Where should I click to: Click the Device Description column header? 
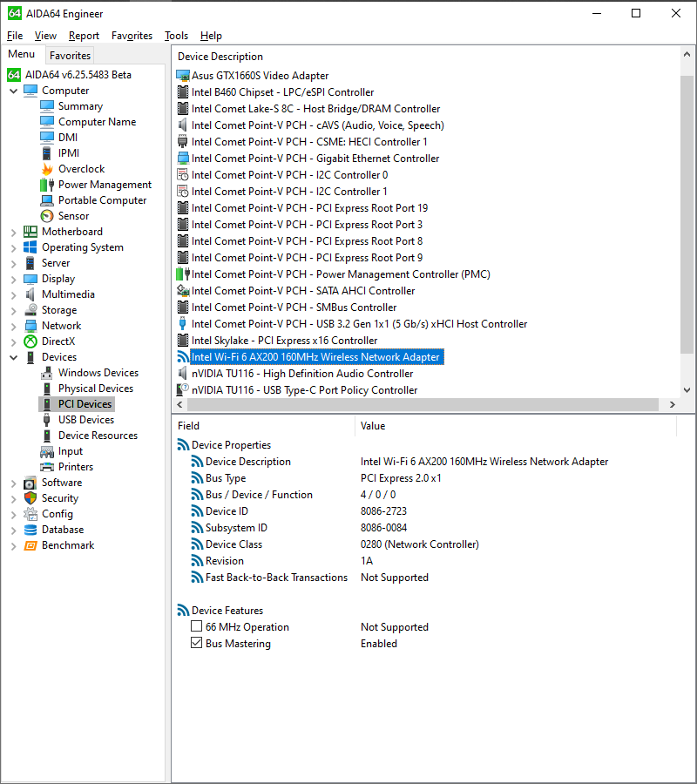coord(220,57)
